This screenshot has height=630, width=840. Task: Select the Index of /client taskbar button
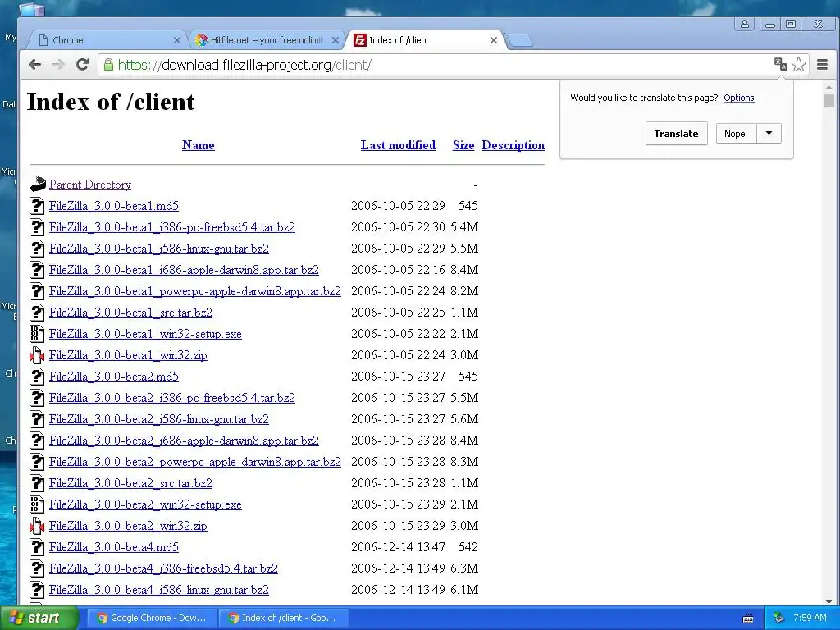[283, 618]
